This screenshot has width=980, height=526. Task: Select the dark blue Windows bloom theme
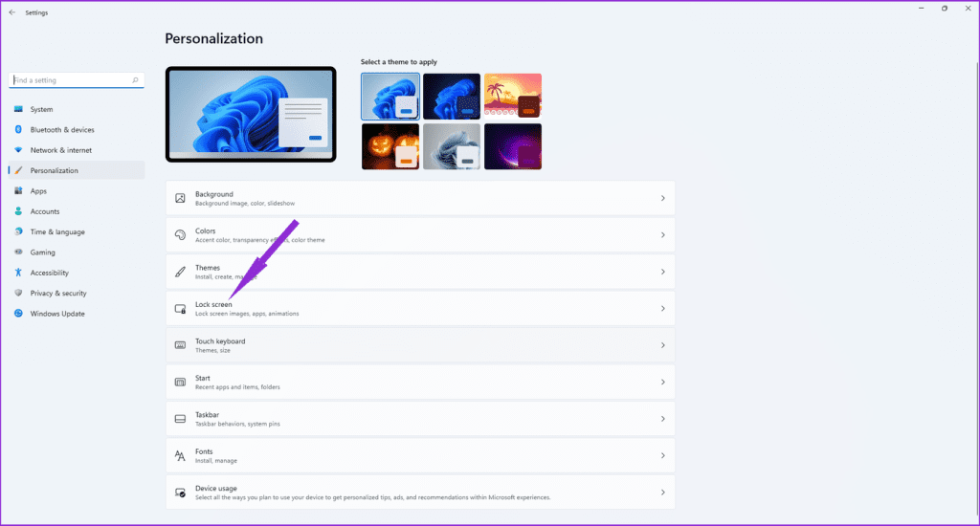pos(451,96)
